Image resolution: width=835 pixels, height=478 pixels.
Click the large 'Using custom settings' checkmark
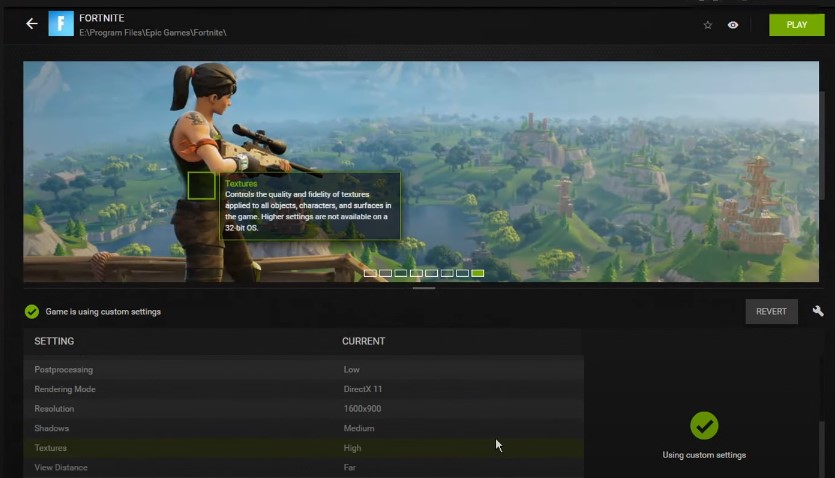tap(704, 426)
